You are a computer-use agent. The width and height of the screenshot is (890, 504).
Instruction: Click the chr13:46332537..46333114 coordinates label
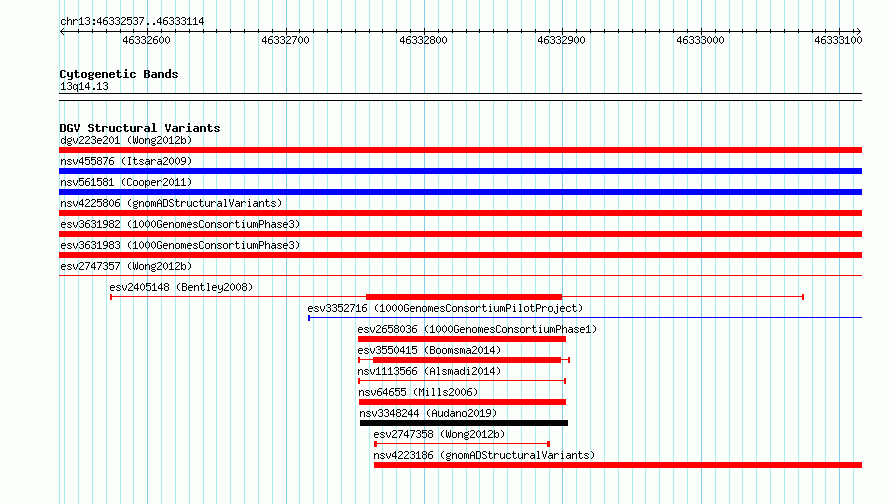(132, 22)
